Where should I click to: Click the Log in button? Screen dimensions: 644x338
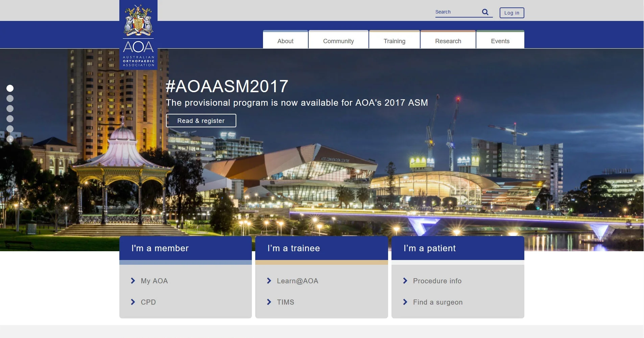click(511, 13)
